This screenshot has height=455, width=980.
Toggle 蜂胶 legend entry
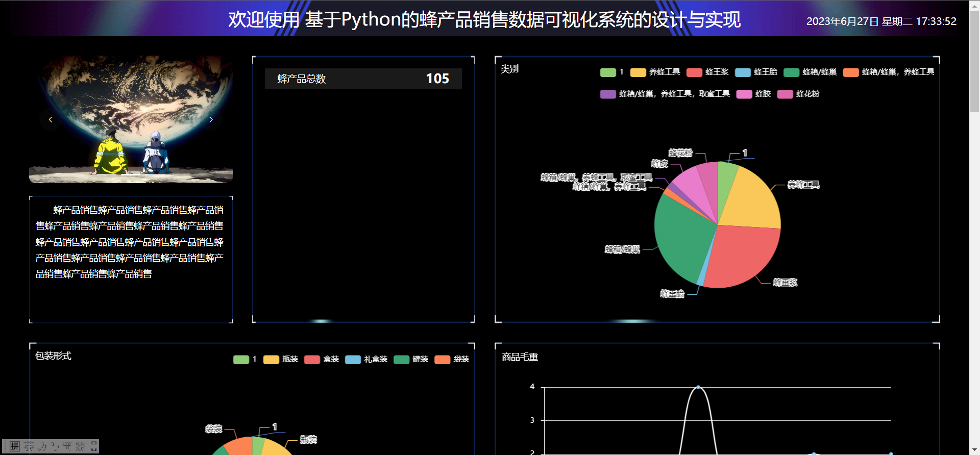click(x=753, y=94)
